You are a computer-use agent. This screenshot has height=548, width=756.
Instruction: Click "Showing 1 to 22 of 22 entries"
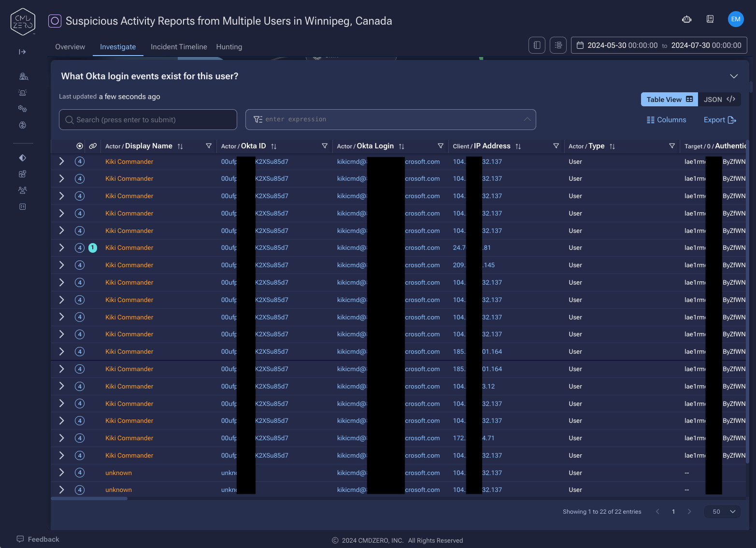click(x=602, y=512)
